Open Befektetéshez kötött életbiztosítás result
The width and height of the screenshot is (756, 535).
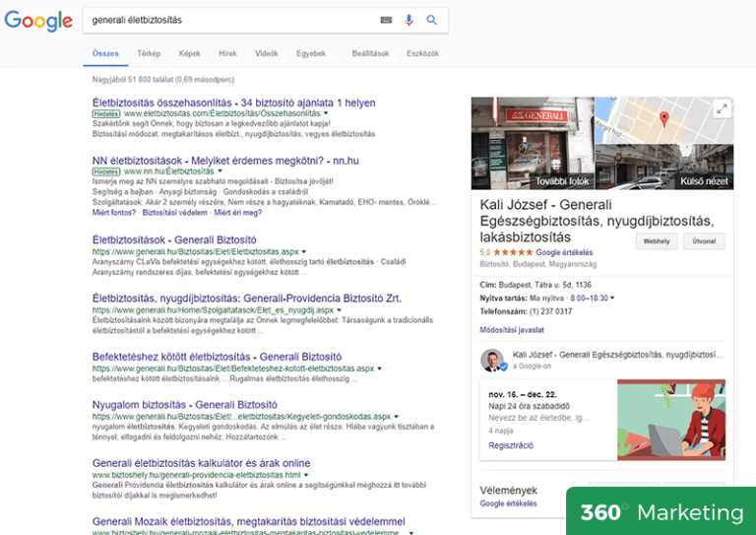point(217,357)
